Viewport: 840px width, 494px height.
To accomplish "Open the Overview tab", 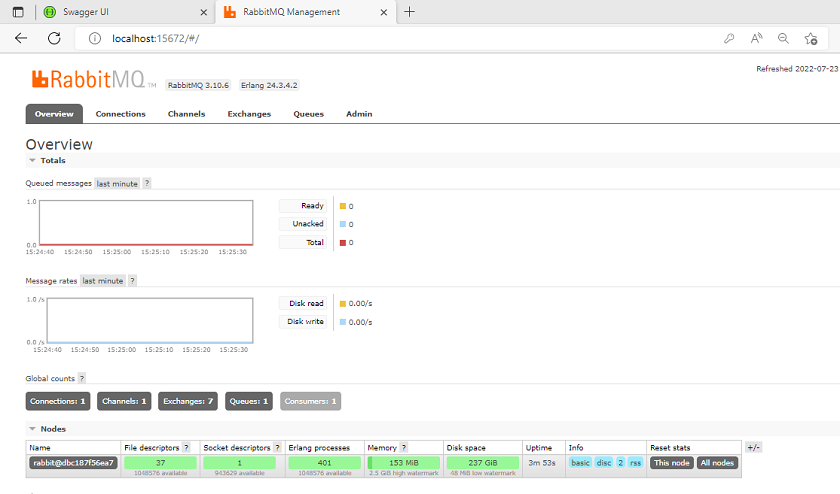I will [54, 114].
